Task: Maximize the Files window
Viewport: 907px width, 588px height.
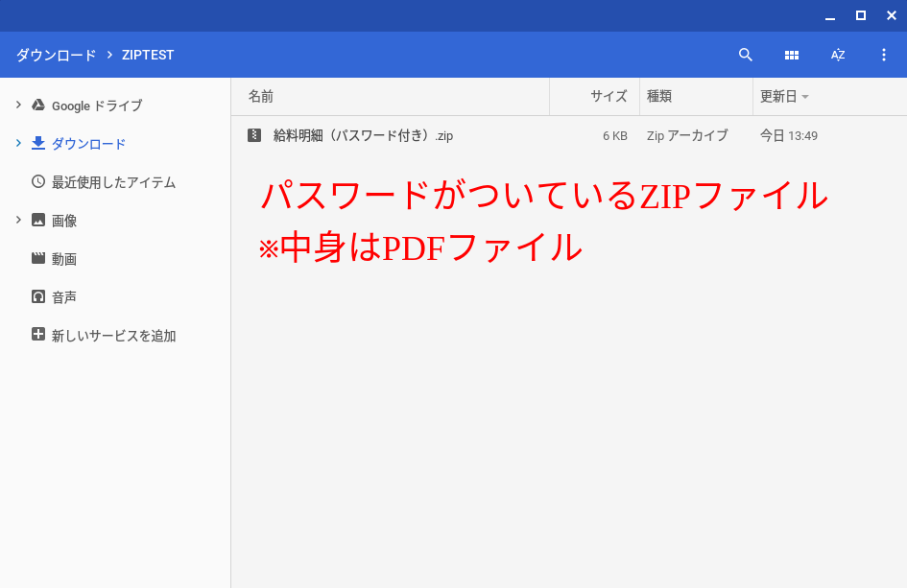Action: [x=861, y=15]
